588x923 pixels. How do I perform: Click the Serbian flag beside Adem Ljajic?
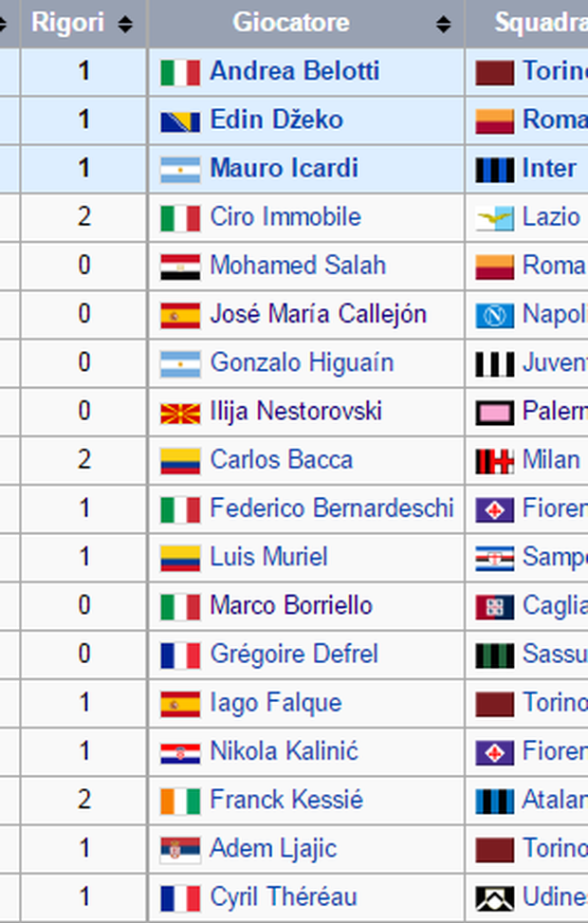tap(180, 849)
